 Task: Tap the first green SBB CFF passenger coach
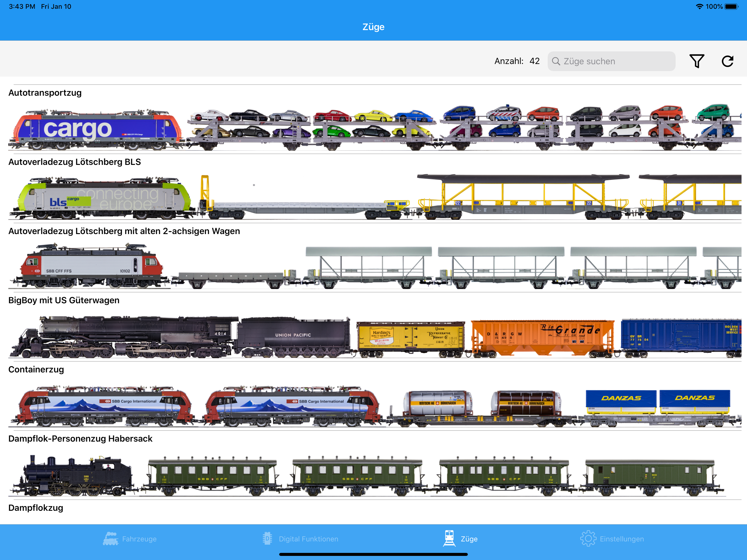[x=212, y=477]
